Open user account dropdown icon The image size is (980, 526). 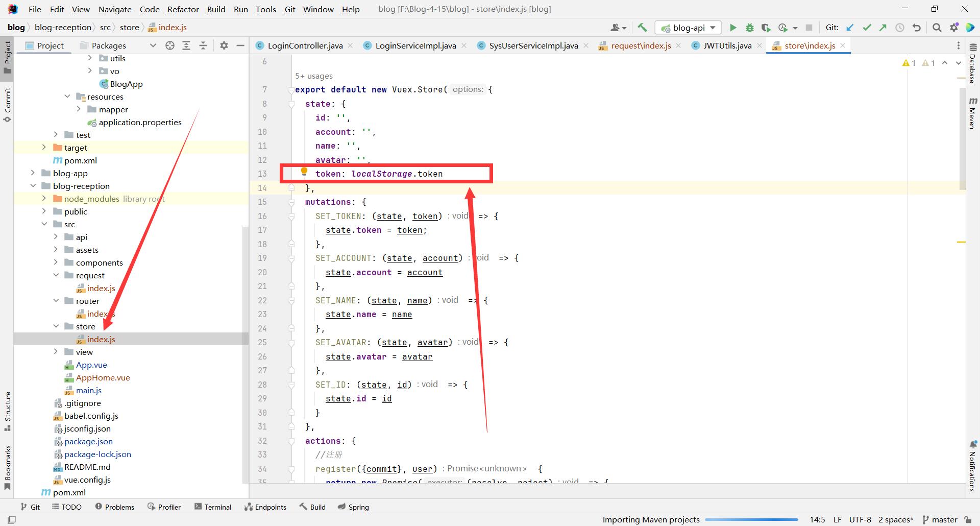click(618, 28)
